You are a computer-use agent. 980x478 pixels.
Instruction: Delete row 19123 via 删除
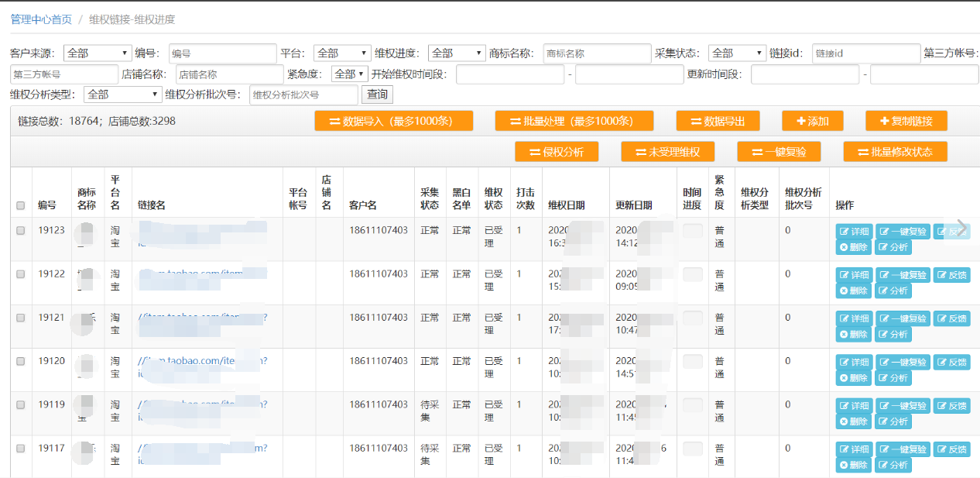pos(854,247)
